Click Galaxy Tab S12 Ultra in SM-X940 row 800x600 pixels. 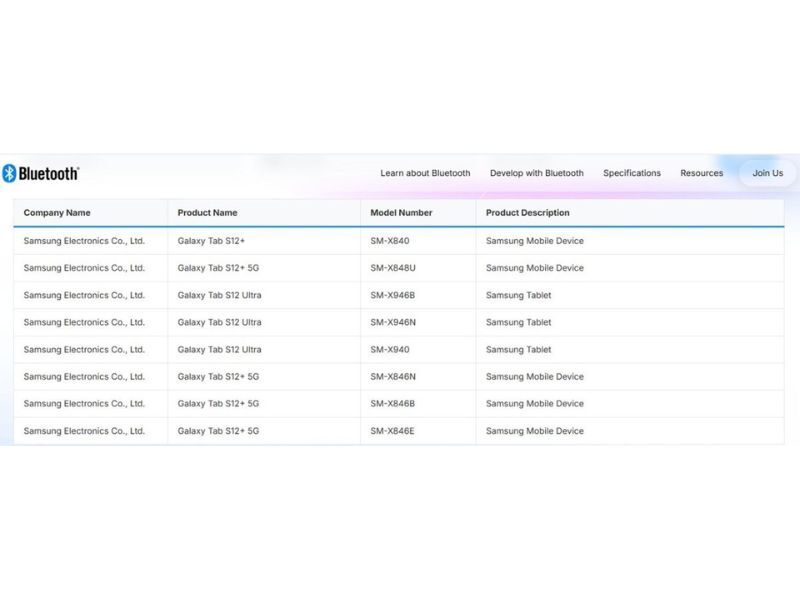[219, 349]
